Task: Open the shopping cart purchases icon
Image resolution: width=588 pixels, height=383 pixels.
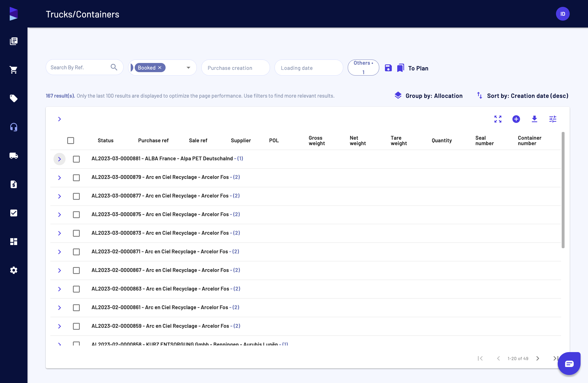Action: point(14,70)
